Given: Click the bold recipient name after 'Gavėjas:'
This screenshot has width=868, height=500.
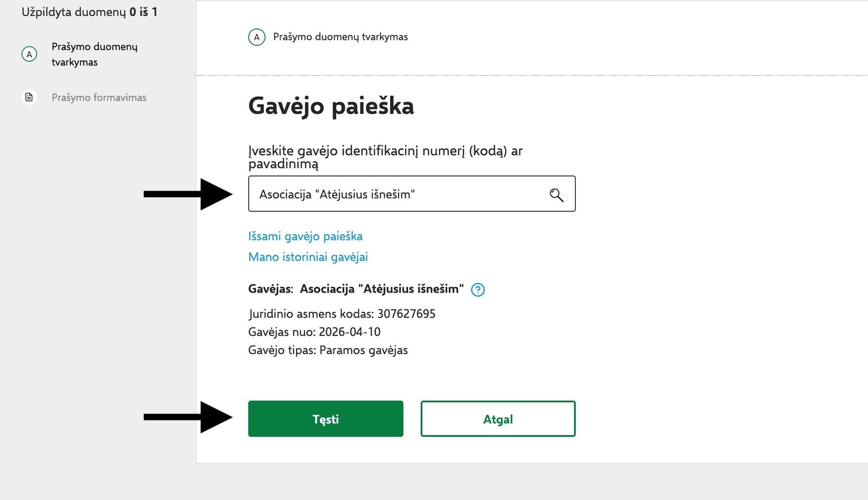Looking at the screenshot, I should pyautogui.click(x=382, y=289).
